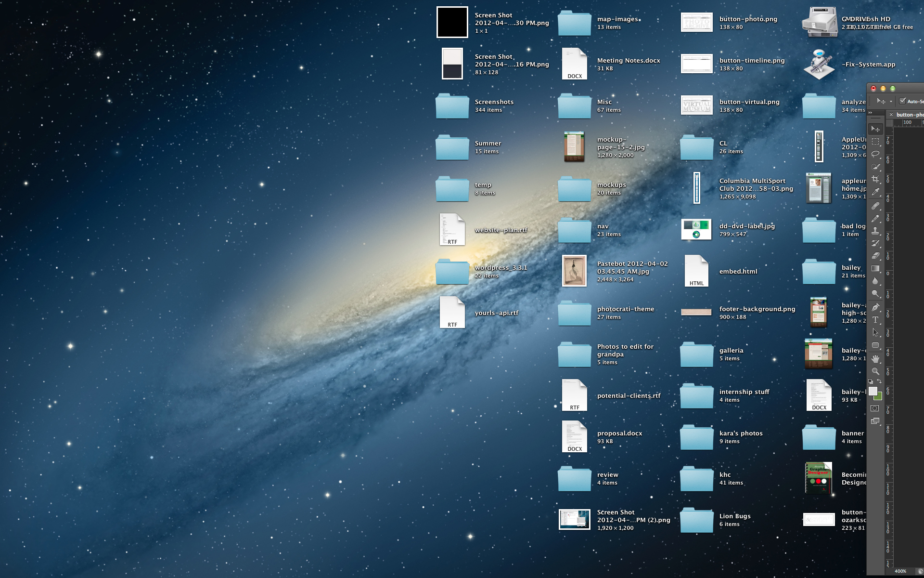Screen dimensions: 924x578
Task: Toggle Quick Mask mode
Action: (x=875, y=408)
